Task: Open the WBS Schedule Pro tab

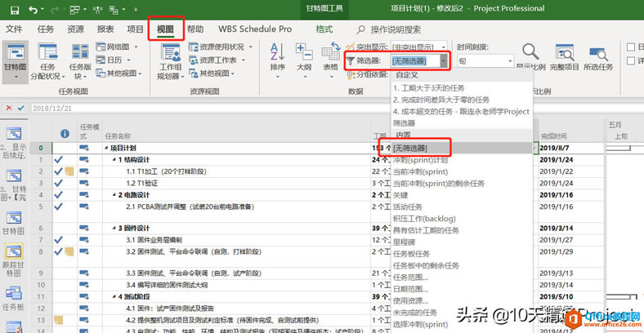Action: click(x=255, y=29)
